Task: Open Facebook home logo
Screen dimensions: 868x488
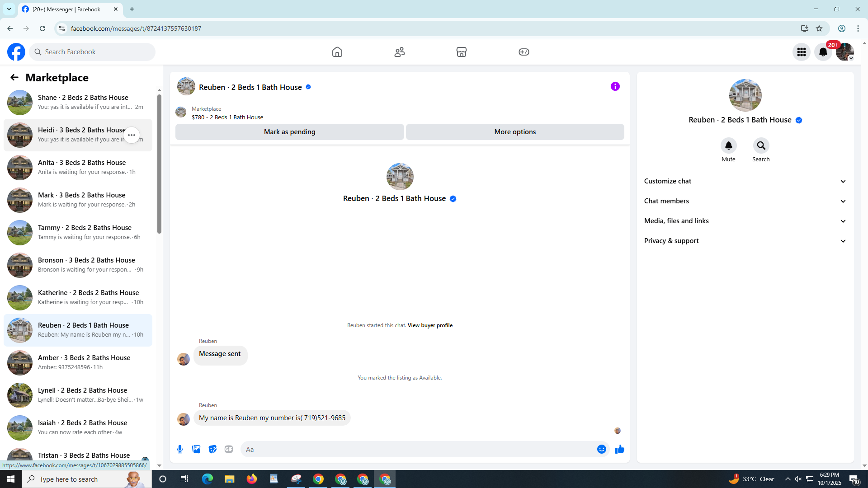Action: tap(16, 52)
